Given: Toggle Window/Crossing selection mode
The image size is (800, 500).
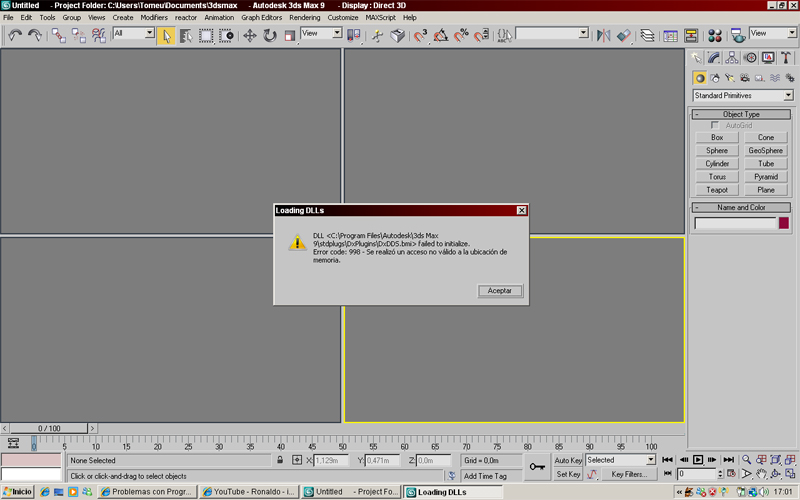Looking at the screenshot, I should pyautogui.click(x=226, y=36).
